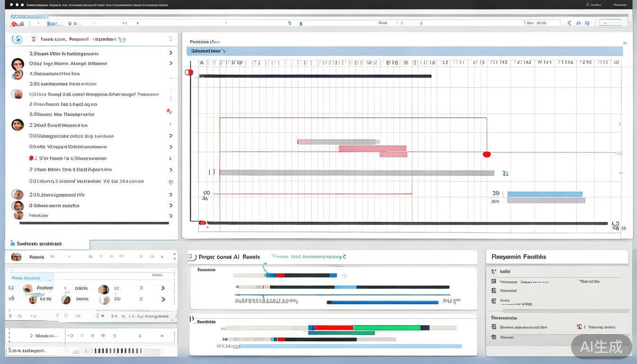Click the last row icon in the Raeyemin Fenibks panel
The image size is (637, 364).
click(494, 337)
